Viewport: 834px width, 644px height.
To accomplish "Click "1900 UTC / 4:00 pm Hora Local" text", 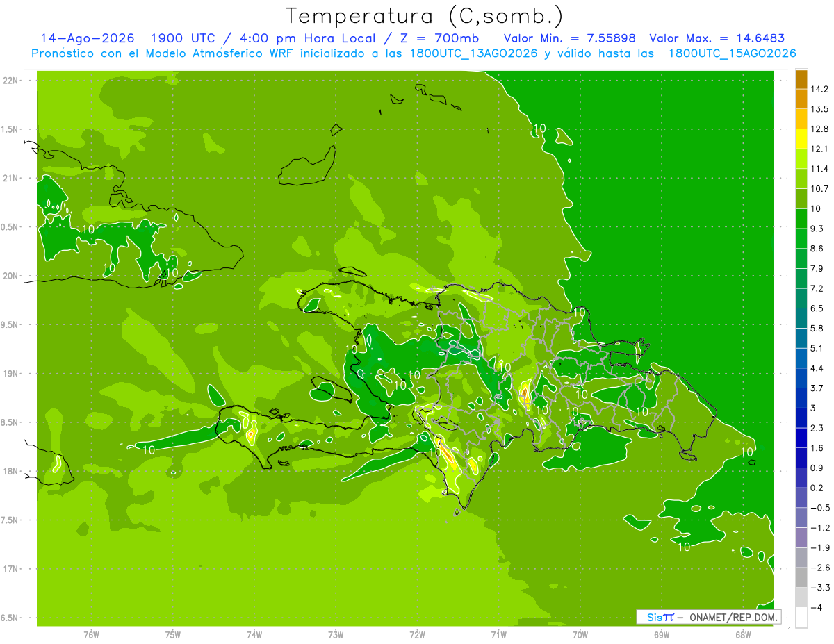I will pos(263,38).
